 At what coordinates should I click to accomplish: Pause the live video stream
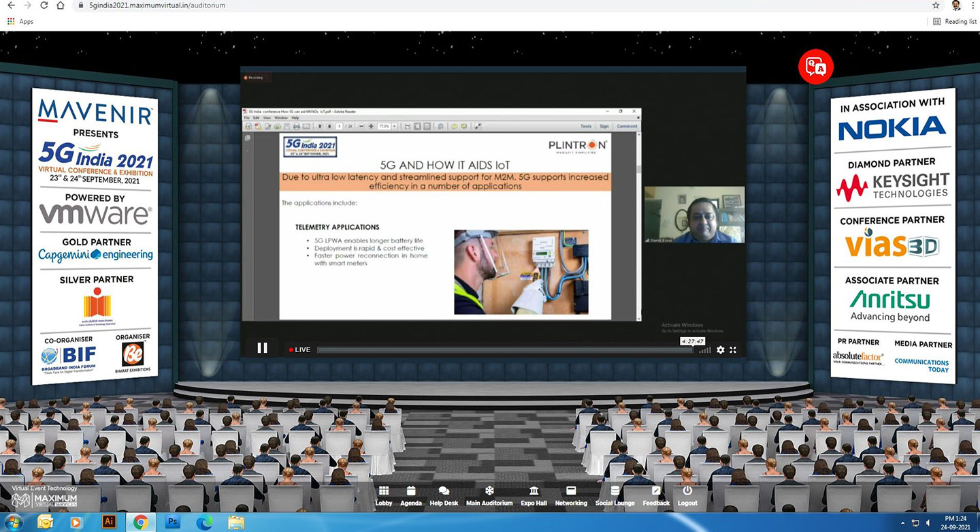click(263, 348)
